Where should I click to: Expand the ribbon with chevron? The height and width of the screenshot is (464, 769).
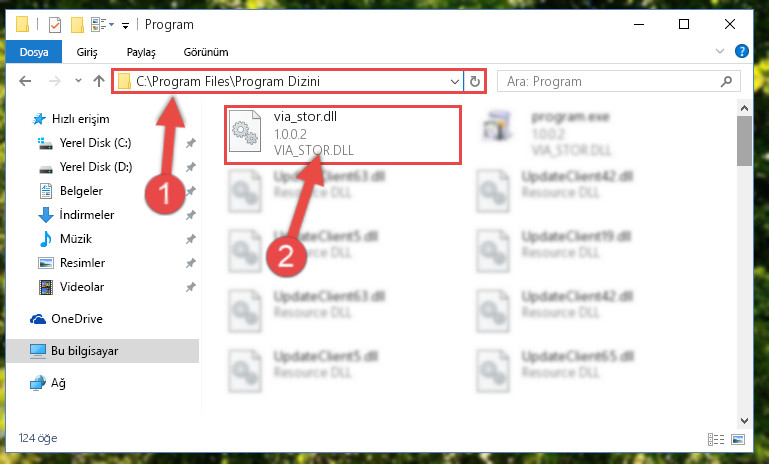pos(719,51)
